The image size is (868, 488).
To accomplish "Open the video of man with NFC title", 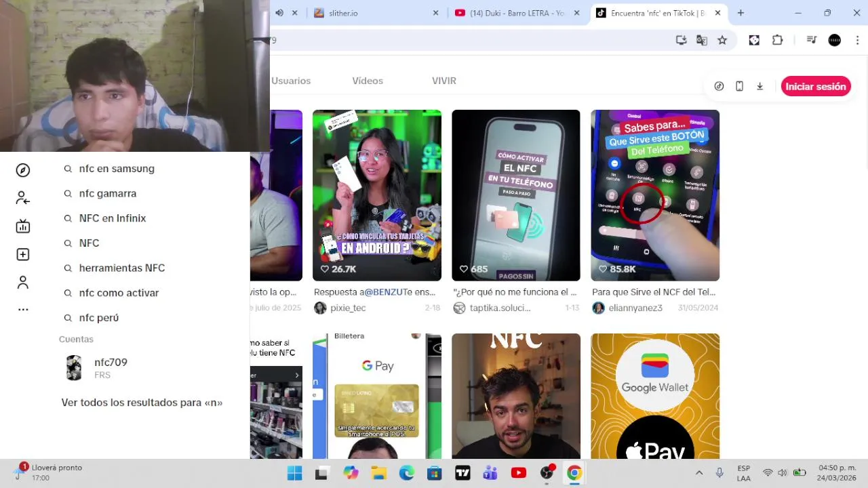I will click(516, 396).
